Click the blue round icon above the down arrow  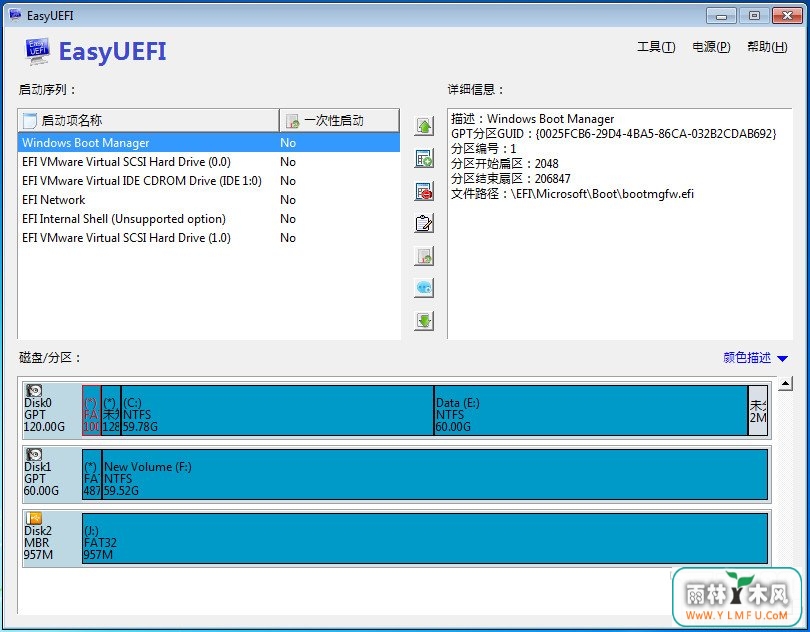[424, 288]
